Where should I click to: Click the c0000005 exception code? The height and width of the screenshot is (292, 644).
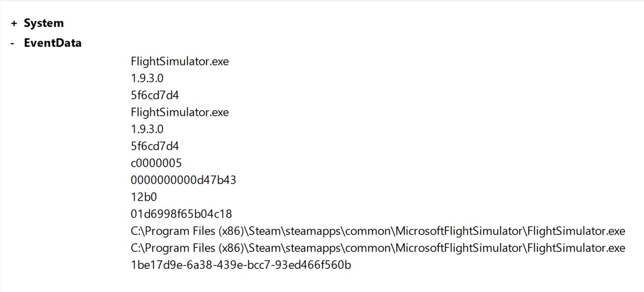pyautogui.click(x=156, y=163)
